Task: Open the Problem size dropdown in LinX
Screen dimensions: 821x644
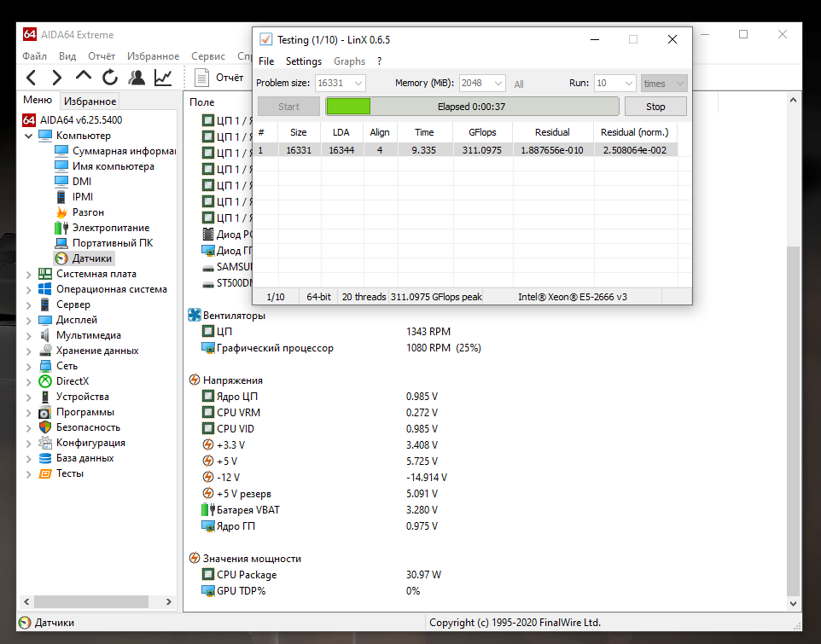Action: (358, 84)
